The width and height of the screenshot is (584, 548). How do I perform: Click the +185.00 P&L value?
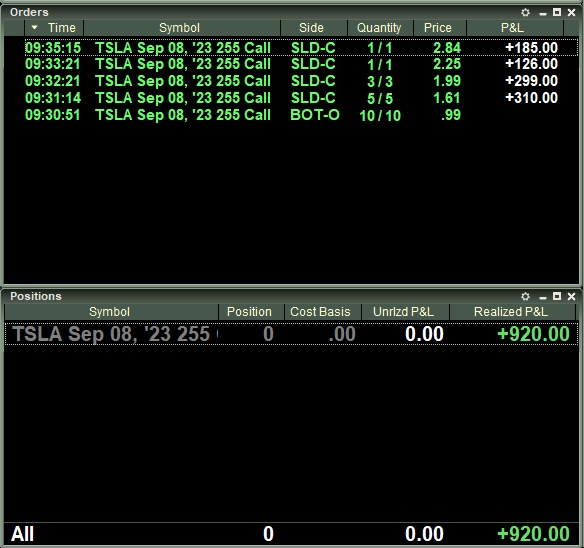pyautogui.click(x=531, y=48)
